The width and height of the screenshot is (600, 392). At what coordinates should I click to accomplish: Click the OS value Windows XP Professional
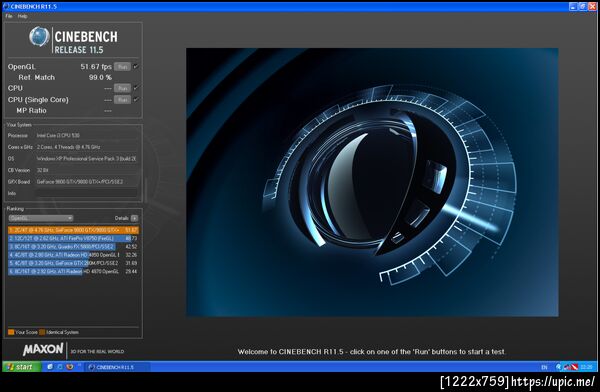pos(86,158)
